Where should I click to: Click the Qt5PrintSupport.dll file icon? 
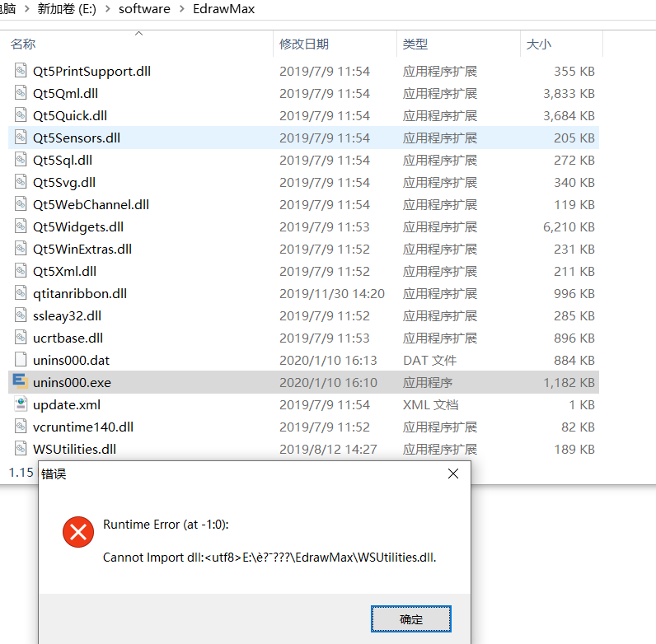pyautogui.click(x=21, y=71)
